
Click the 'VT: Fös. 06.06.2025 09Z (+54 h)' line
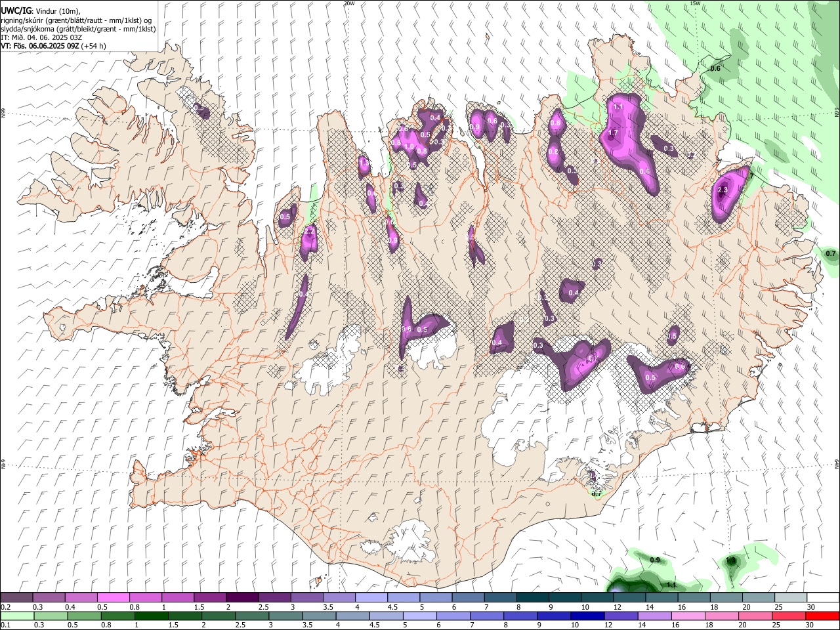pos(53,46)
